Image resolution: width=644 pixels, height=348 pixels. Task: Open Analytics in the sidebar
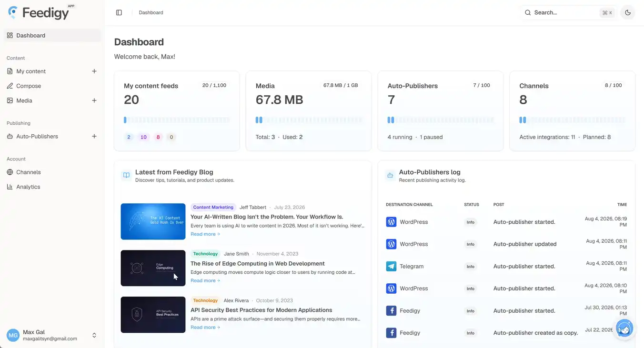(x=52, y=187)
